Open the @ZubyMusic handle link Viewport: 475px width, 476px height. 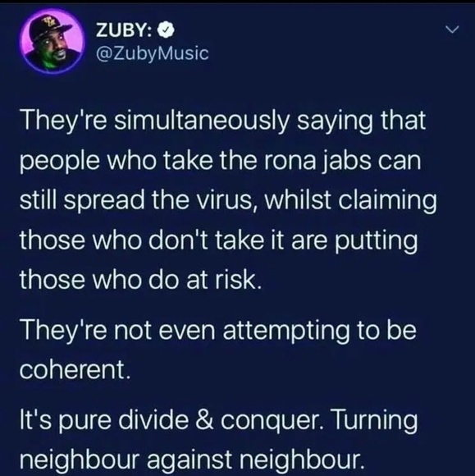coord(152,53)
